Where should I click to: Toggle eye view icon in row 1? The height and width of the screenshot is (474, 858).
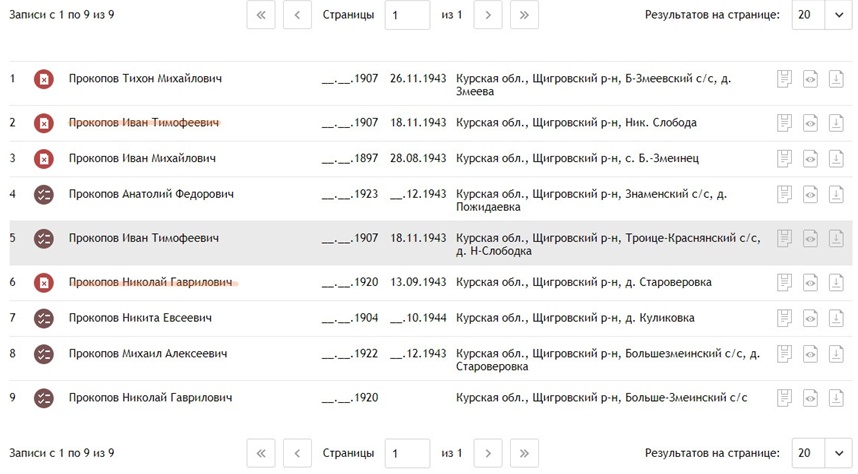(x=810, y=79)
